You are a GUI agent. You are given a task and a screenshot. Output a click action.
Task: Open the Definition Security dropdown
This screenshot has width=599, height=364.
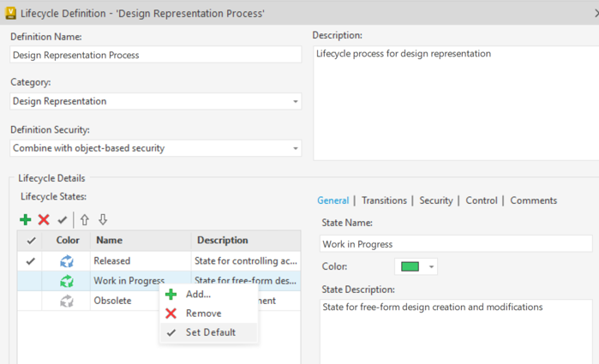pyautogui.click(x=296, y=148)
